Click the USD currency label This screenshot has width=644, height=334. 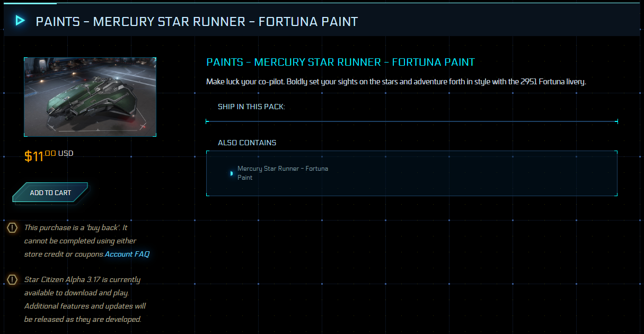pyautogui.click(x=66, y=153)
